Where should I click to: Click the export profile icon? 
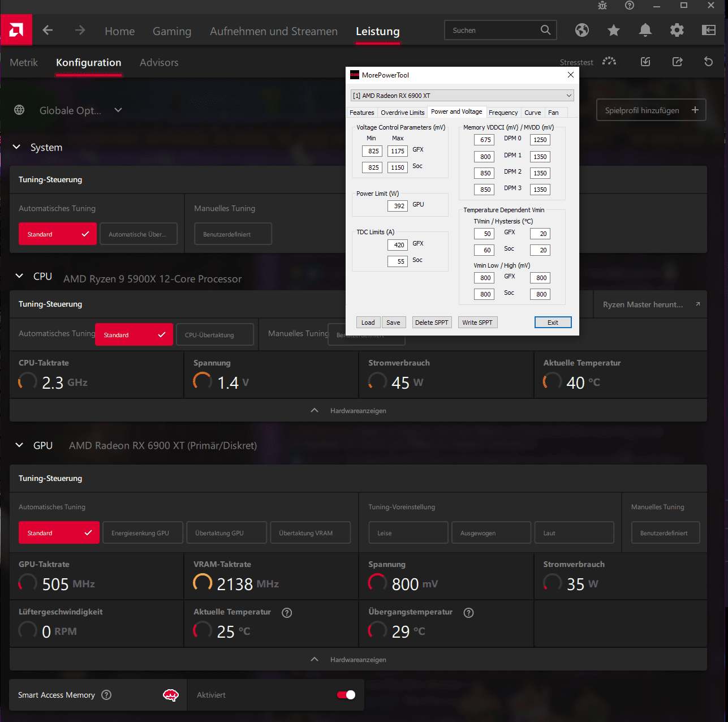click(x=677, y=61)
